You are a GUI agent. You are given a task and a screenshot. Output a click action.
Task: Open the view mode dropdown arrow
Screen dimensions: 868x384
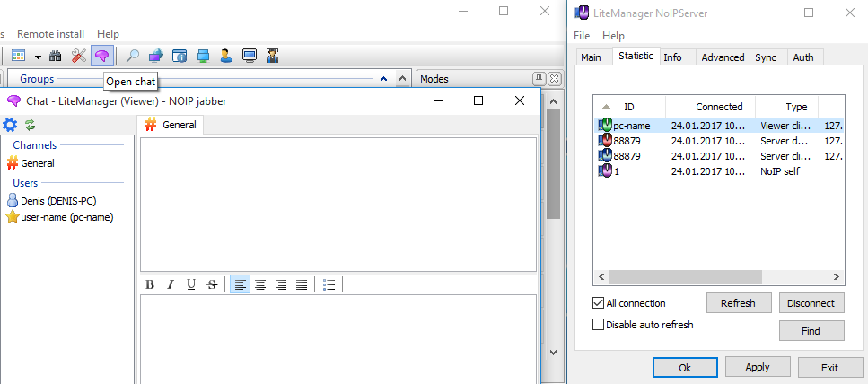point(38,57)
